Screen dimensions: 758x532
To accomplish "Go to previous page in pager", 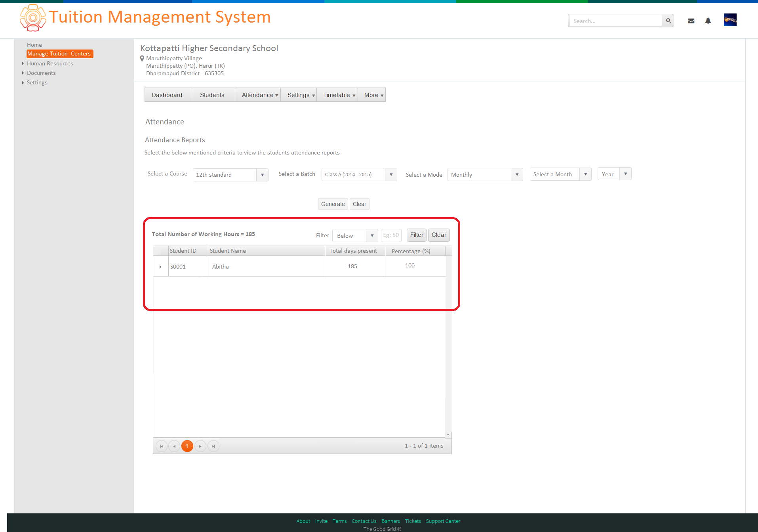I will tap(174, 446).
